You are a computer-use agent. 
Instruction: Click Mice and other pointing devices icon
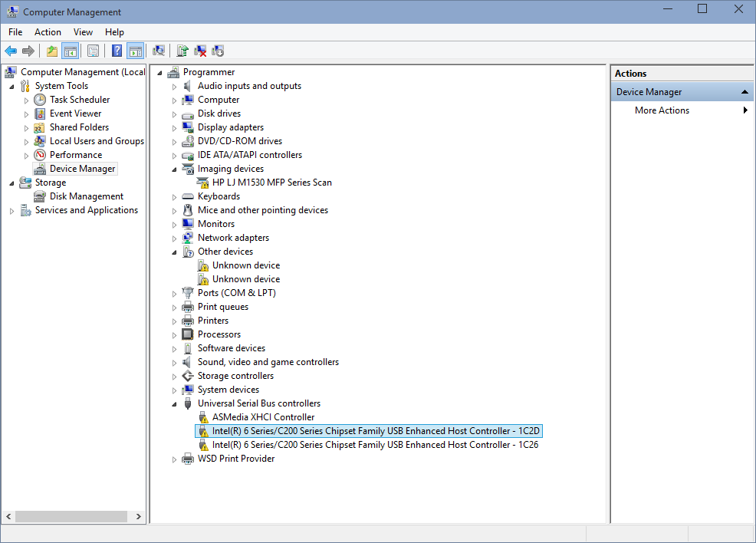(188, 210)
